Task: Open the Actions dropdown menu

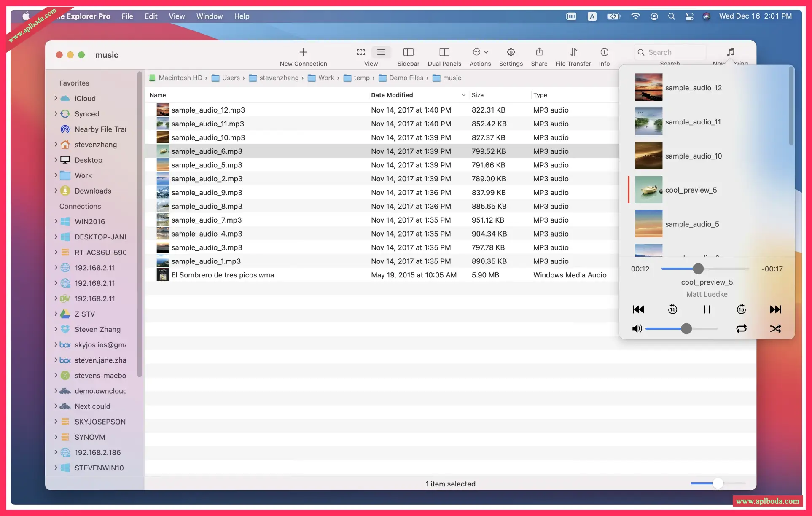Action: tap(480, 52)
